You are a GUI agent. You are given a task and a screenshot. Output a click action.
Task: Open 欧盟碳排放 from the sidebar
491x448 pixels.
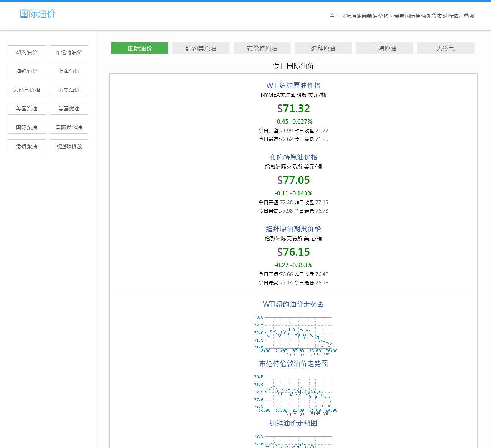69,146
